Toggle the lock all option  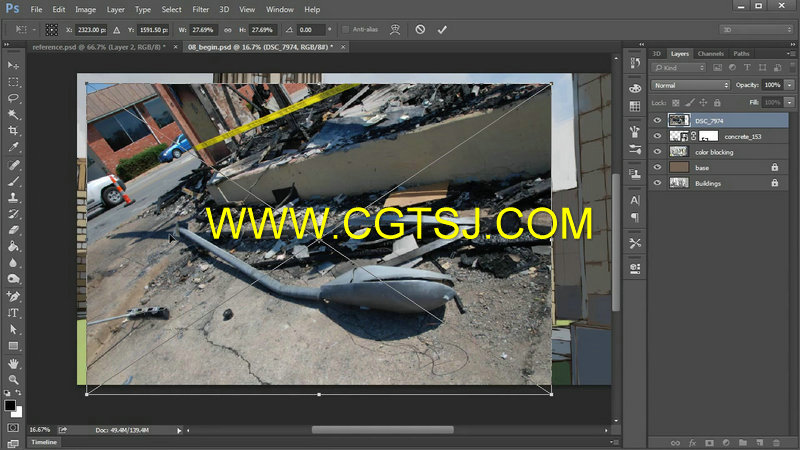tap(717, 103)
